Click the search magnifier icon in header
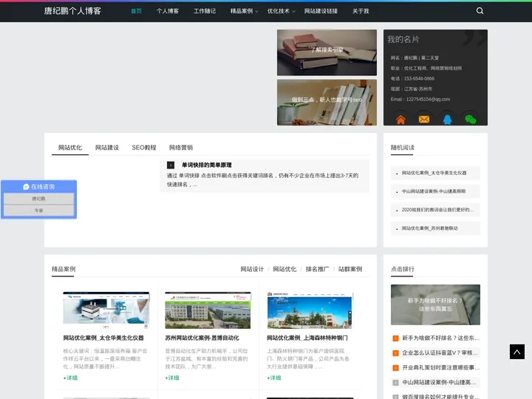 tap(480, 11)
